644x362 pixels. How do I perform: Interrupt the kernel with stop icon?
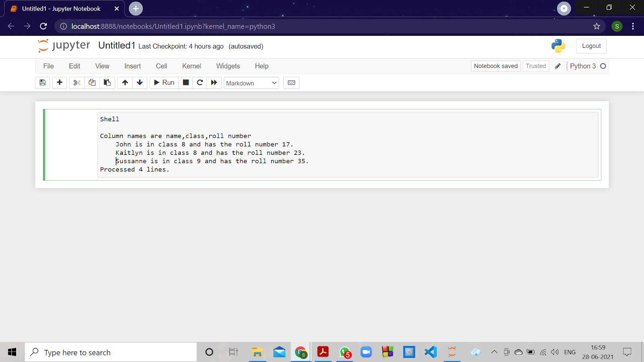click(186, 82)
